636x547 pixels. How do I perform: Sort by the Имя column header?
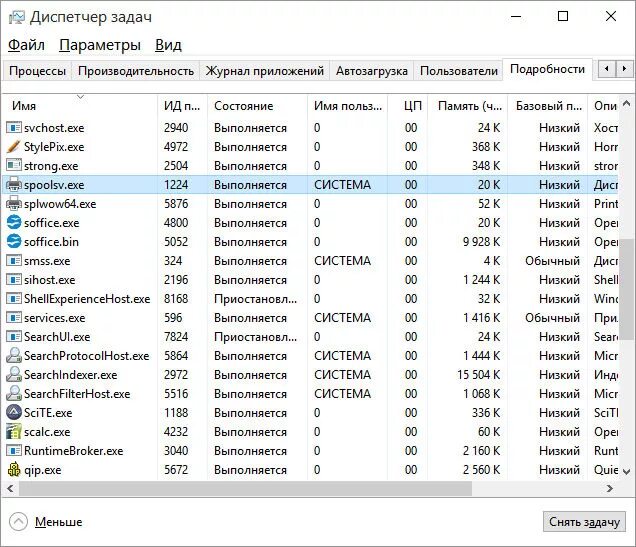click(80, 106)
